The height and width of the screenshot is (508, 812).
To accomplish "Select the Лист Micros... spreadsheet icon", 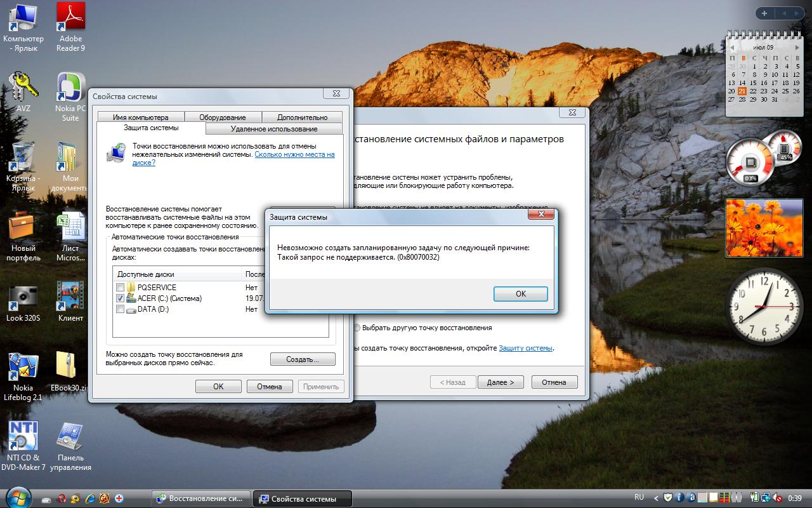I will [x=70, y=236].
